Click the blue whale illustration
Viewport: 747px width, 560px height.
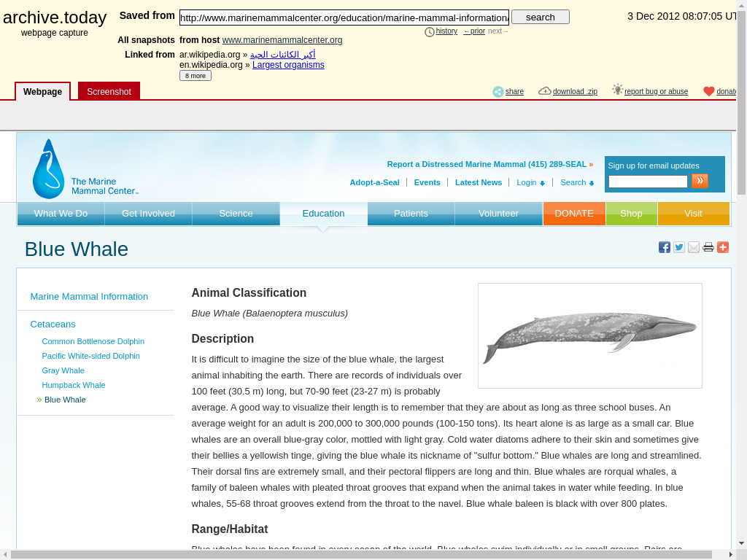(x=589, y=335)
